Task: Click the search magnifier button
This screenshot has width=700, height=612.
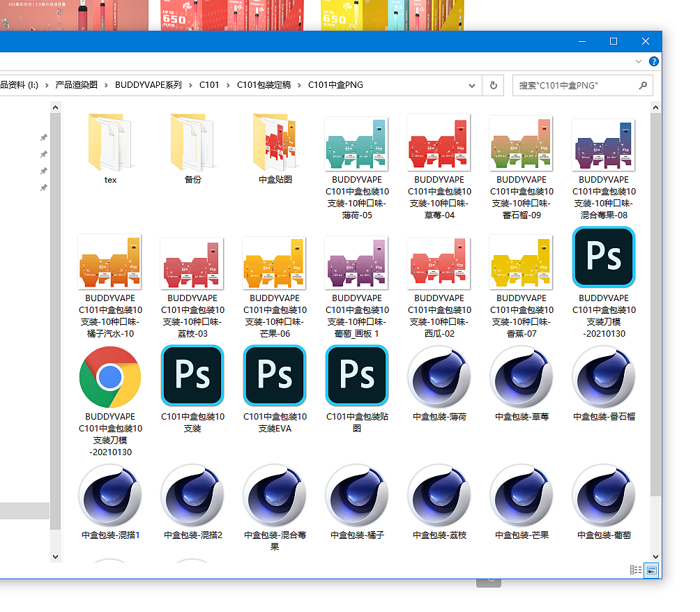Action: (x=643, y=86)
